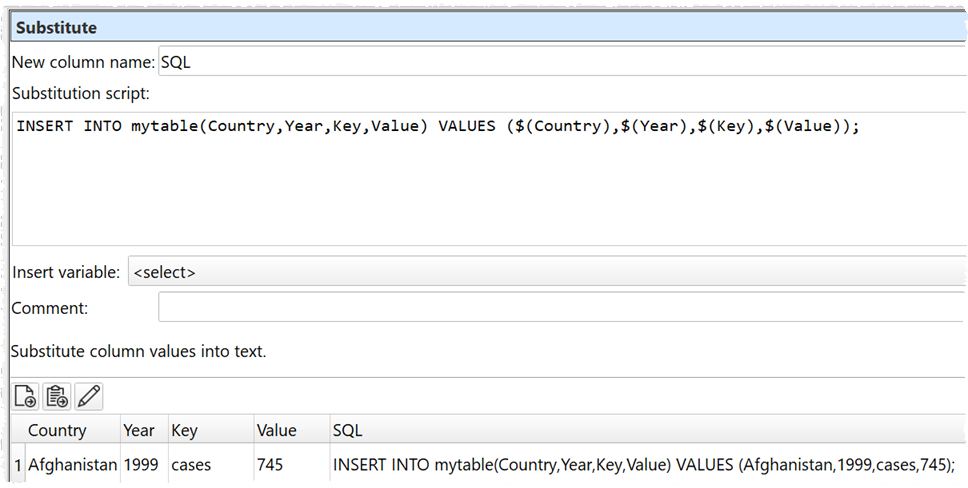Screen dimensions: 968x488
Task: Select the Year column header
Action: pos(139,431)
